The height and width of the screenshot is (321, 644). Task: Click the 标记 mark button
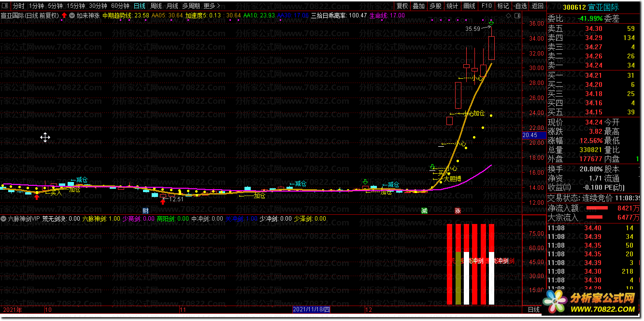[x=503, y=6]
